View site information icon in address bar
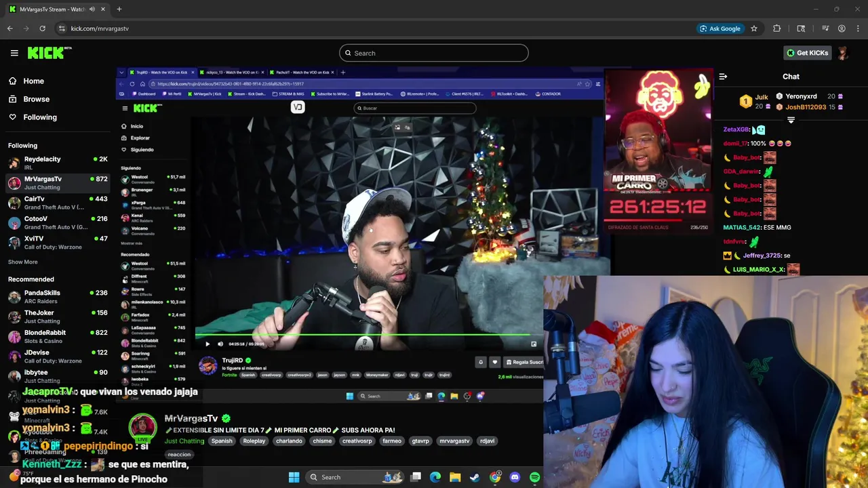The width and height of the screenshot is (868, 488). (62, 28)
